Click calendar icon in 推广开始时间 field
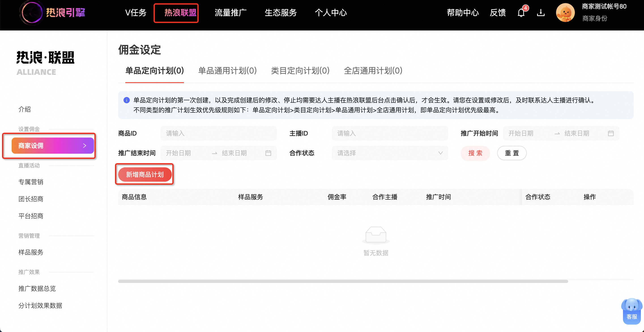The height and width of the screenshot is (332, 644). pyautogui.click(x=611, y=134)
